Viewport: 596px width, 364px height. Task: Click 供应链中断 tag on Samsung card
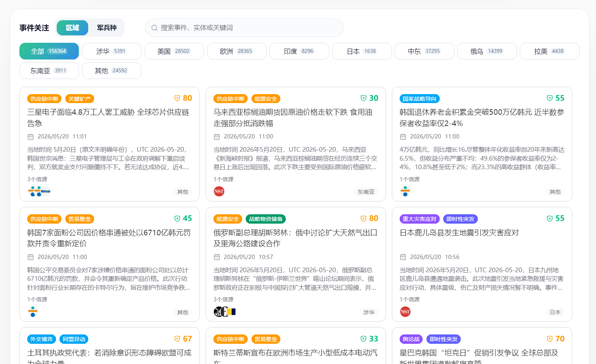44,99
